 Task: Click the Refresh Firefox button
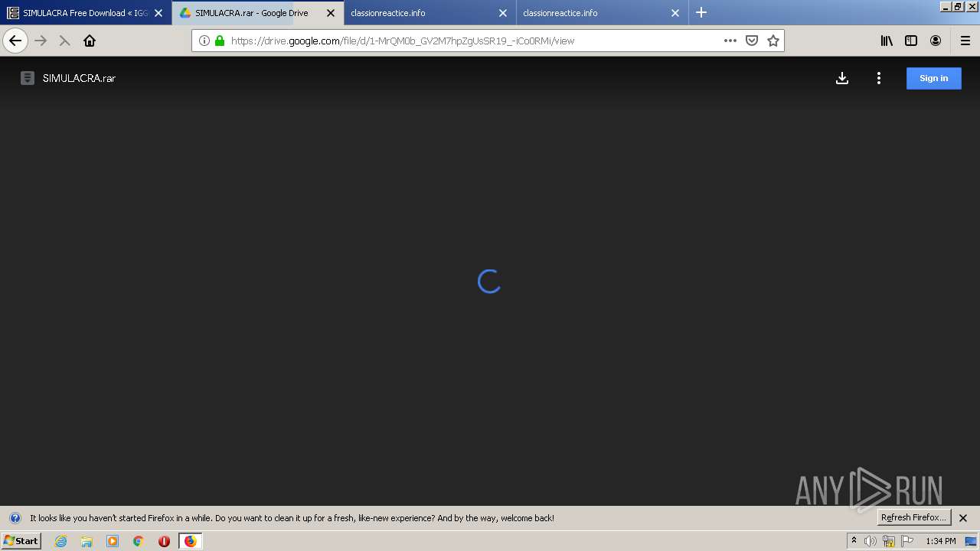click(x=913, y=517)
